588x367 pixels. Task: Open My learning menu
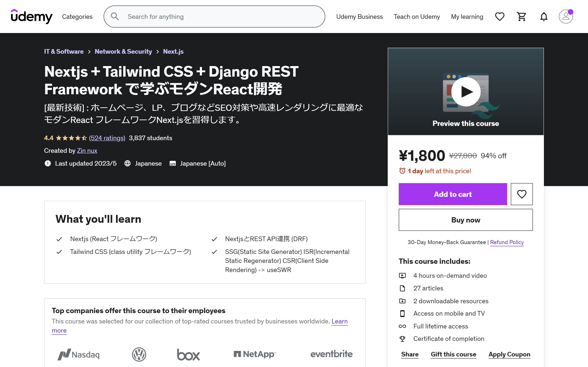point(467,17)
